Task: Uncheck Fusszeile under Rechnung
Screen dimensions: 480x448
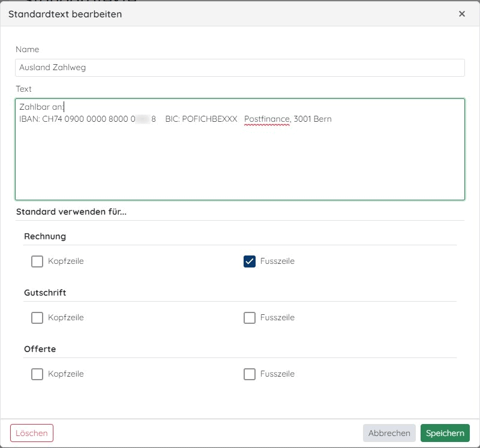Action: click(x=250, y=261)
